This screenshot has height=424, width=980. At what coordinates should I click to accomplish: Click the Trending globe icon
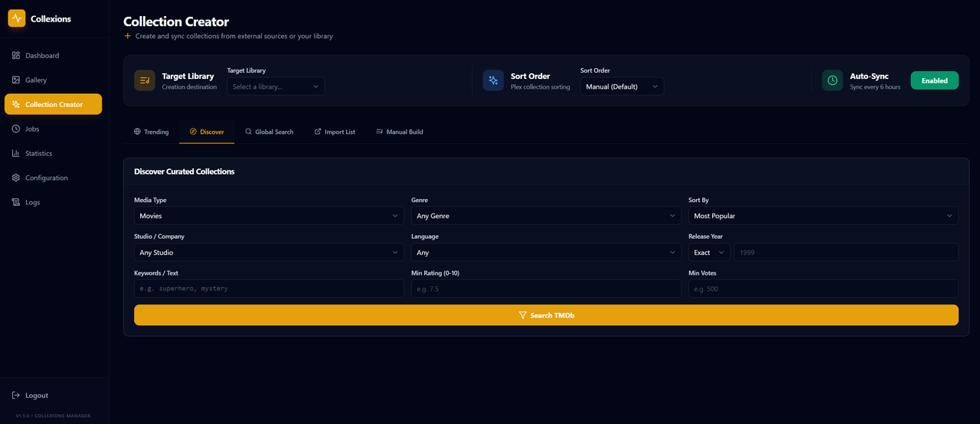tap(137, 132)
